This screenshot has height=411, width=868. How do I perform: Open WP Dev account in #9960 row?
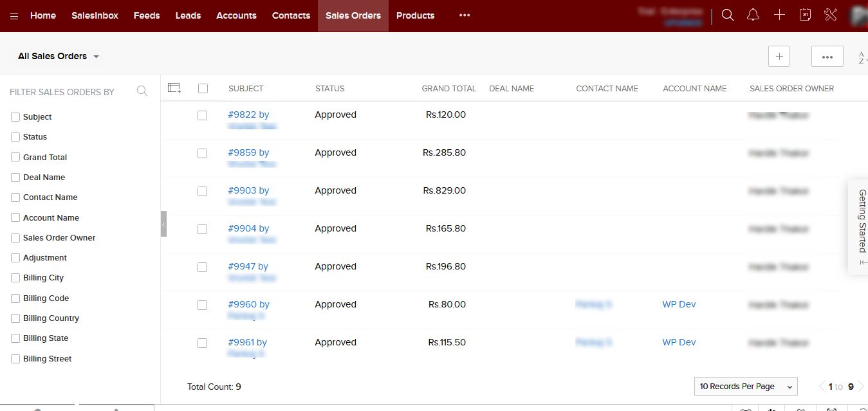679,304
